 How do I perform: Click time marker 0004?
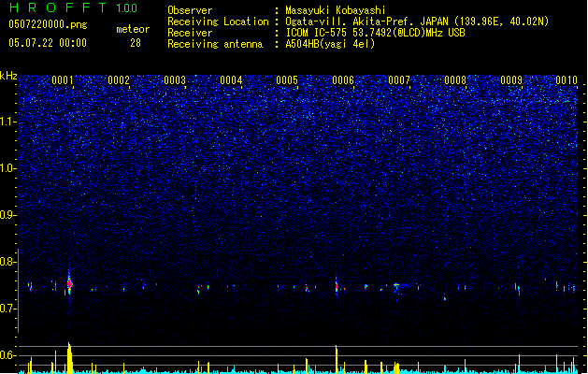pyautogui.click(x=231, y=80)
